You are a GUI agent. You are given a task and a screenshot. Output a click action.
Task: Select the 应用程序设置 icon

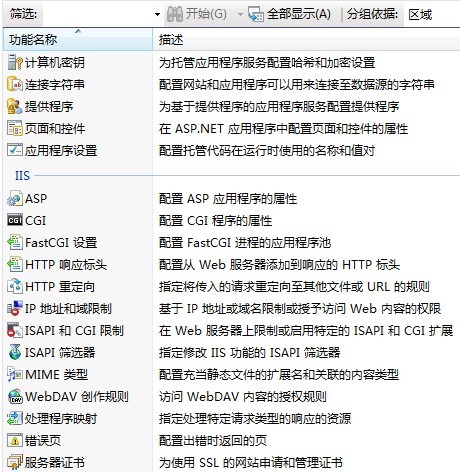coord(15,151)
